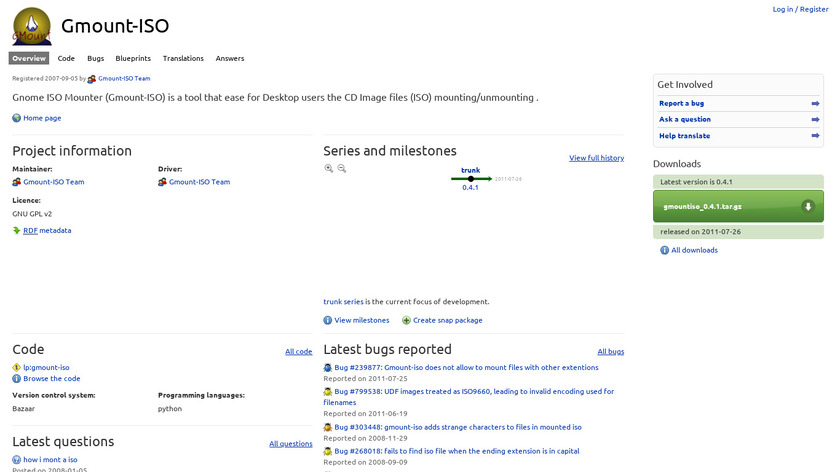Click the team icon beside Maintainer Gmount-ISO Team
This screenshot has height=472, width=840.
click(17, 182)
